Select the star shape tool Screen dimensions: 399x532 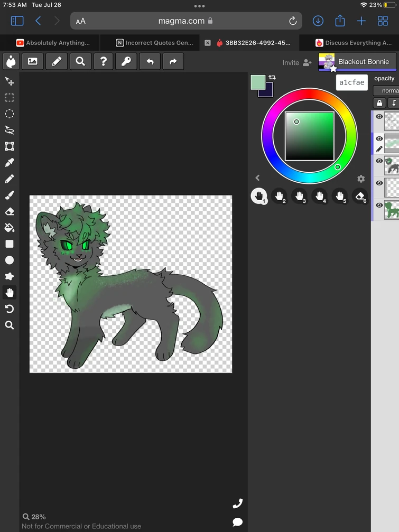click(x=10, y=276)
